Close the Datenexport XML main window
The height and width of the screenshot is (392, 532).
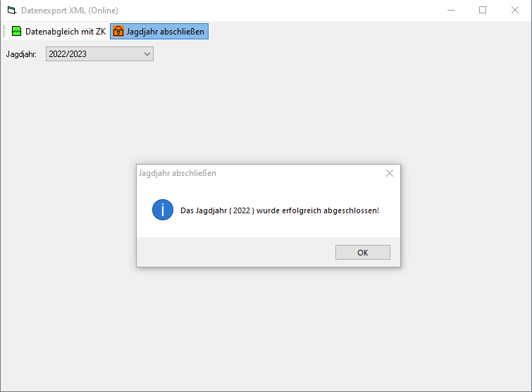point(515,11)
